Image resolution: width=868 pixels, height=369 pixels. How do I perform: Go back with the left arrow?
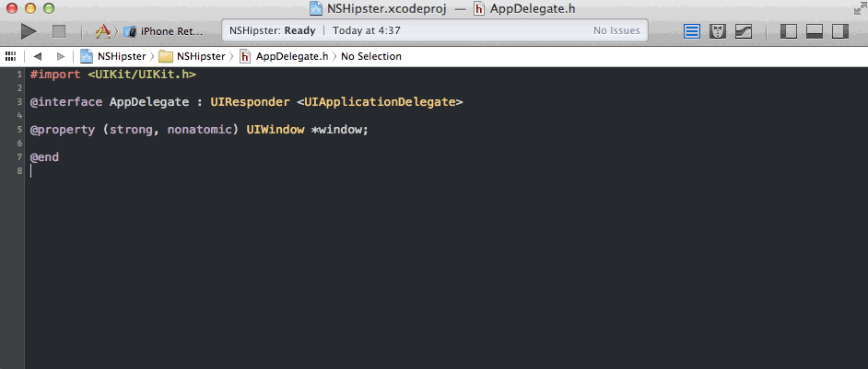click(x=38, y=56)
